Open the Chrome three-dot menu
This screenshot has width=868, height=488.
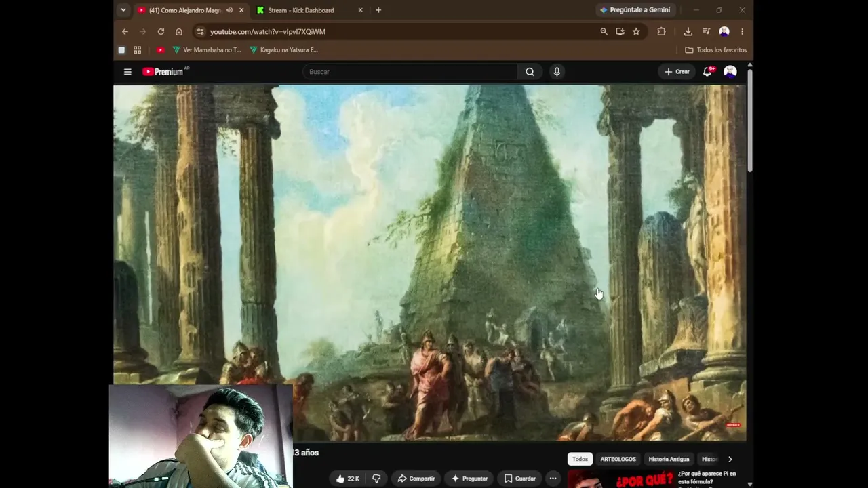(742, 31)
